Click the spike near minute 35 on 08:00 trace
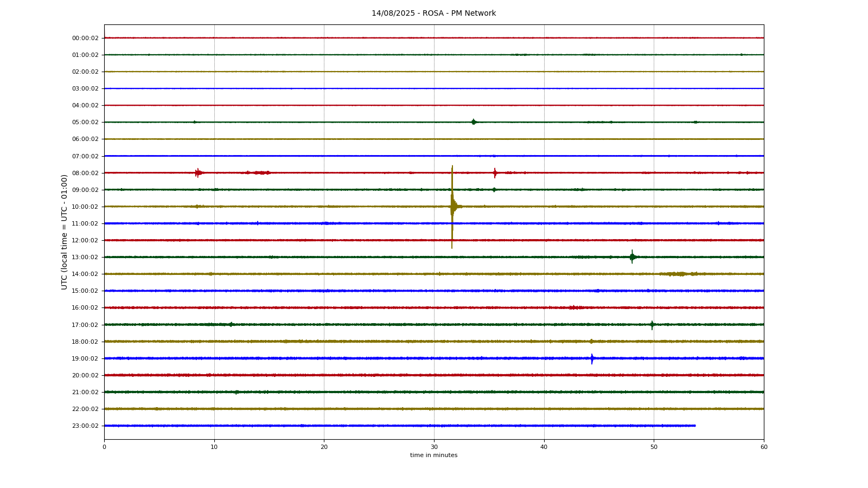The width and height of the screenshot is (868, 488). pos(495,173)
